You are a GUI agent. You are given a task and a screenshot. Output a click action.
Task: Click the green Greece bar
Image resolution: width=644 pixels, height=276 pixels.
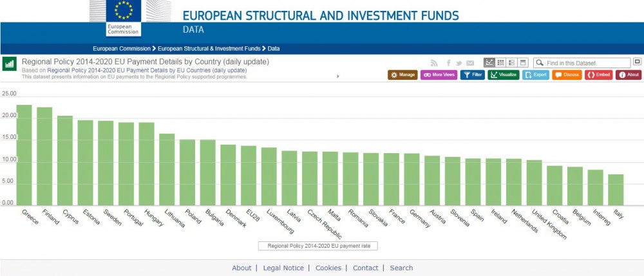click(24, 154)
